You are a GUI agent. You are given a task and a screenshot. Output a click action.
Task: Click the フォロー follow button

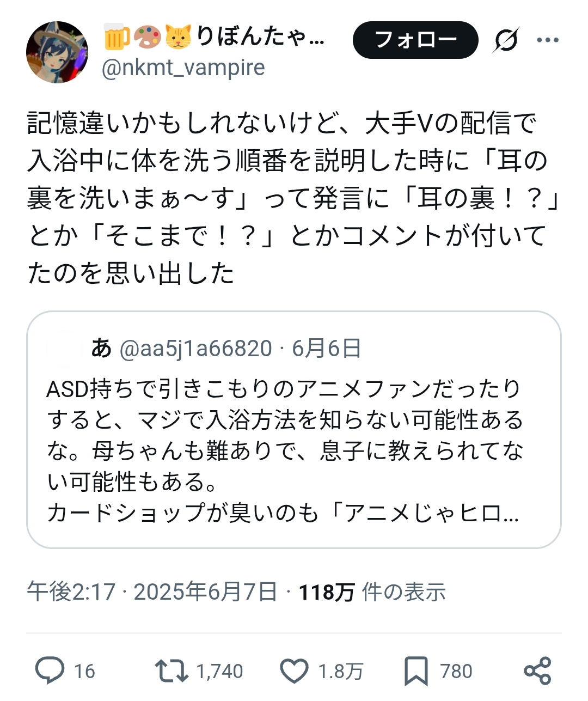coord(415,40)
